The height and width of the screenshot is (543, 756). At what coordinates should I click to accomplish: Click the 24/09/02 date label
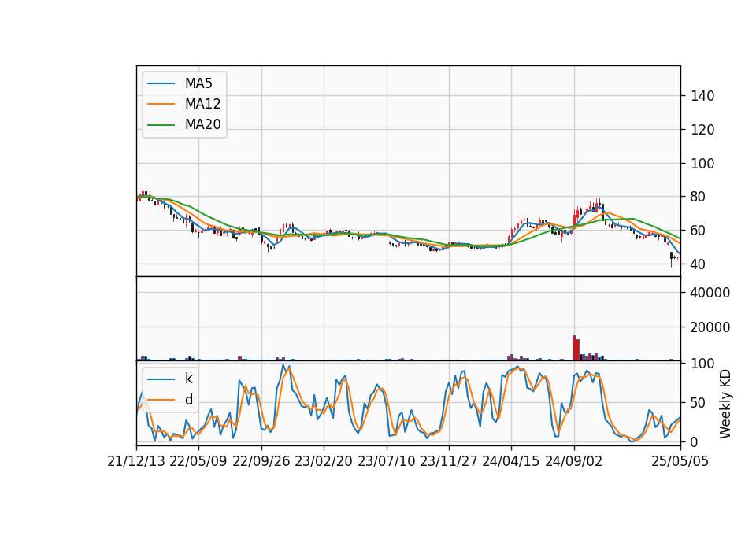coord(574,462)
